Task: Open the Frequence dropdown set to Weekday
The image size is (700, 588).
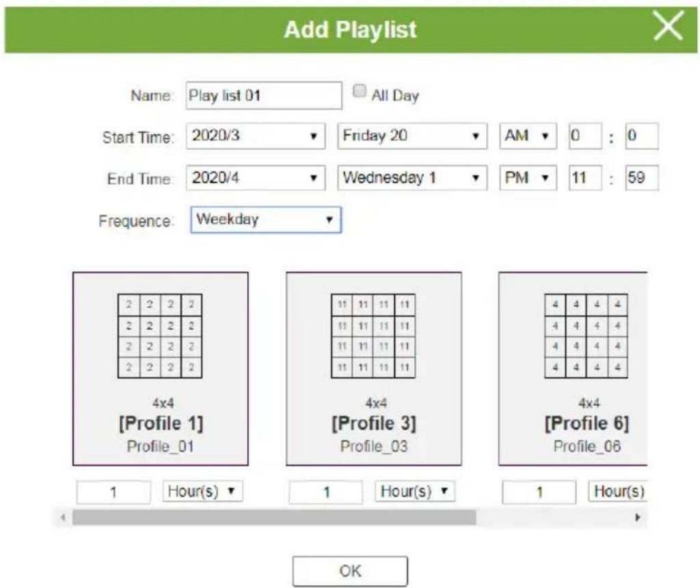Action: pos(266,220)
